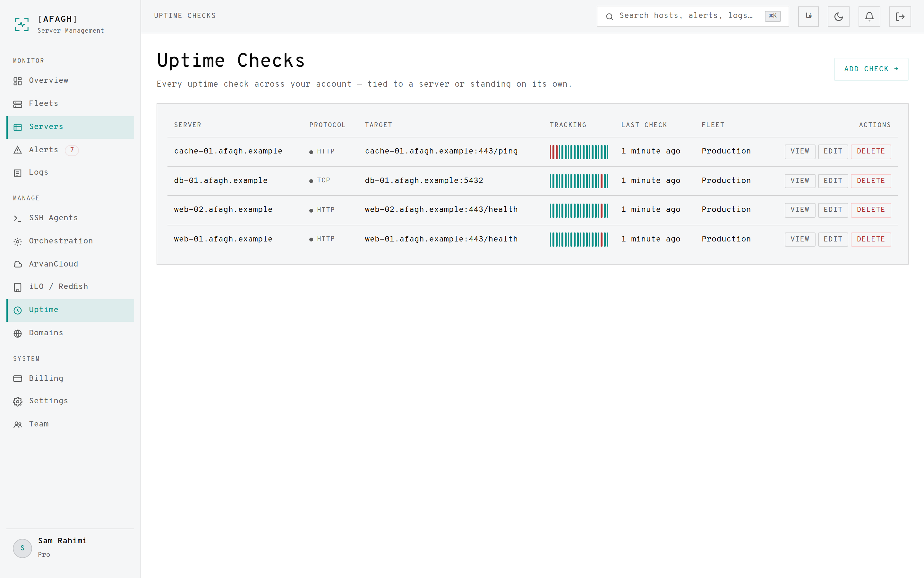The height and width of the screenshot is (578, 924).
Task: Delete the cache-01.afagh.example check
Action: [871, 151]
